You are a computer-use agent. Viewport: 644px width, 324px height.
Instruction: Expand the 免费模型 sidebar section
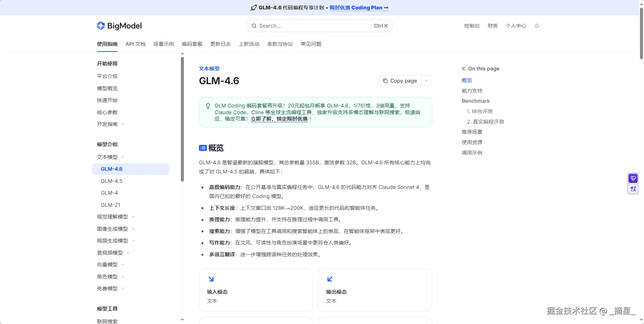[110, 289]
